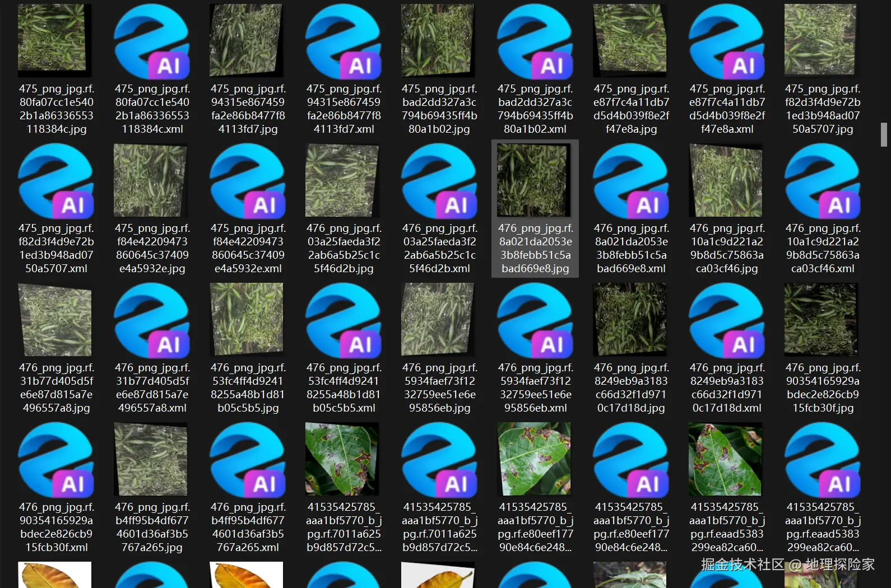This screenshot has height=588, width=891.
Task: Select the Edge icon of 0c17d18d.xml file
Action: coord(727,320)
